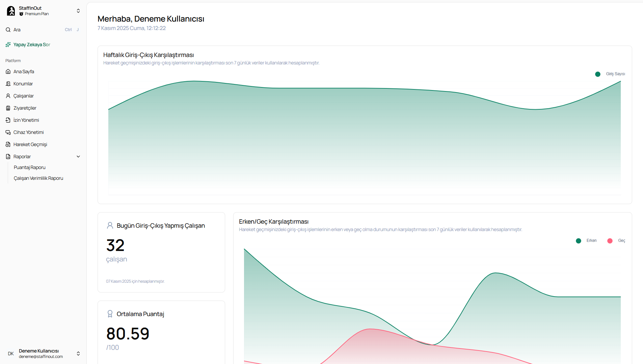Open the StaffInOut workspace switcher

(x=78, y=11)
